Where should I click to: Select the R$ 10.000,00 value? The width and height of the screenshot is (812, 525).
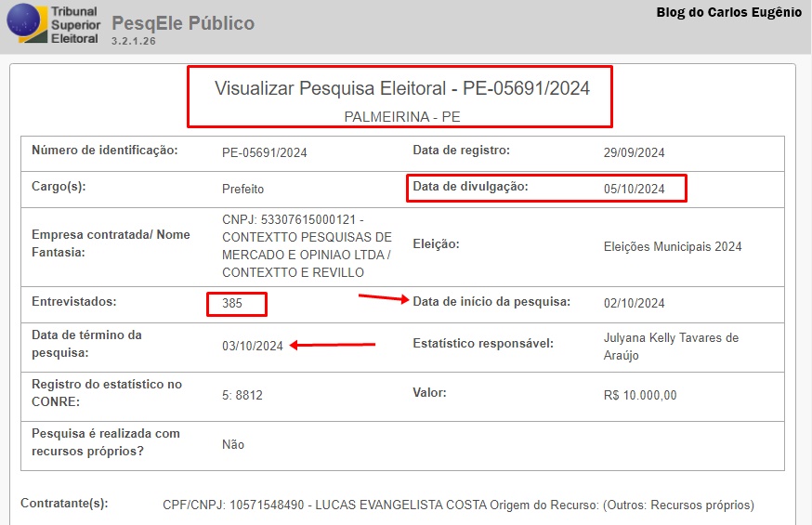[640, 395]
